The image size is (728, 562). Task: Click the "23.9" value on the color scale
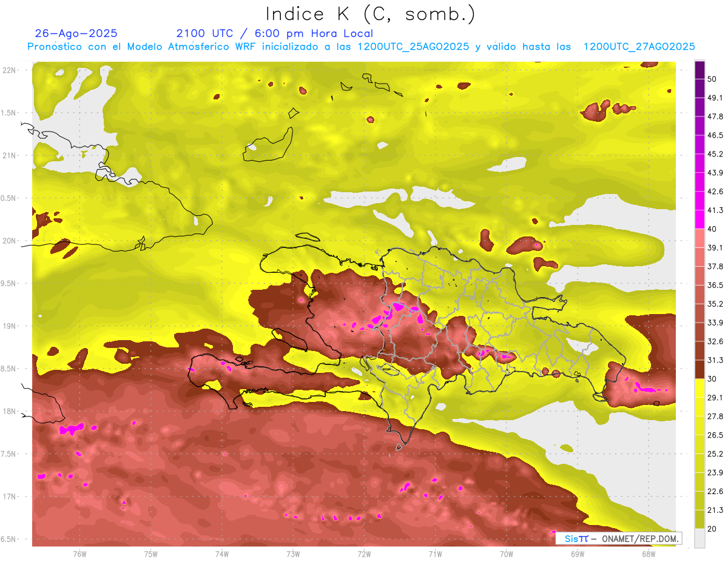click(x=715, y=473)
